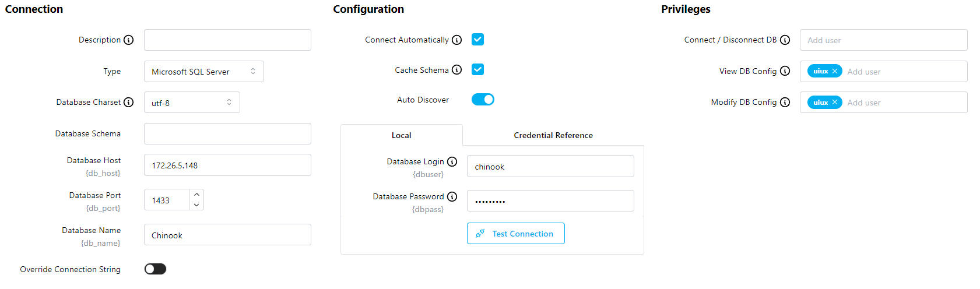980x289 pixels.
Task: Uncheck the Cache Schema checkbox
Action: 478,70
